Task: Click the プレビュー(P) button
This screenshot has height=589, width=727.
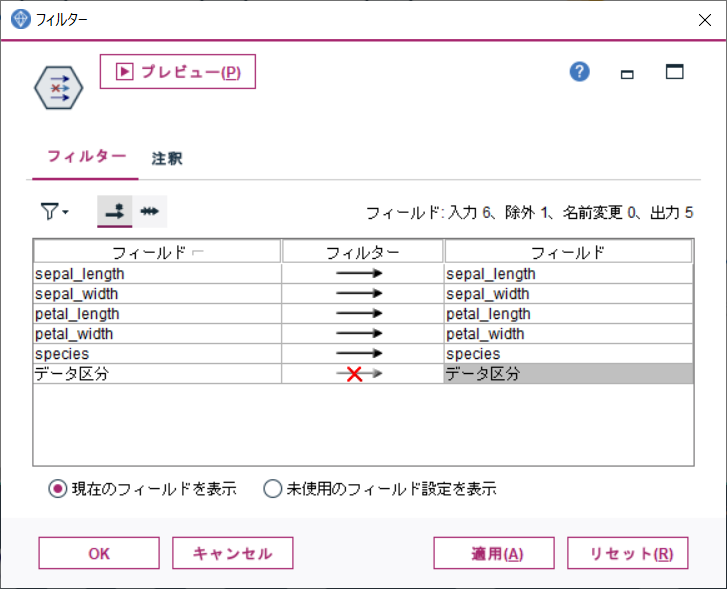Action: (178, 71)
